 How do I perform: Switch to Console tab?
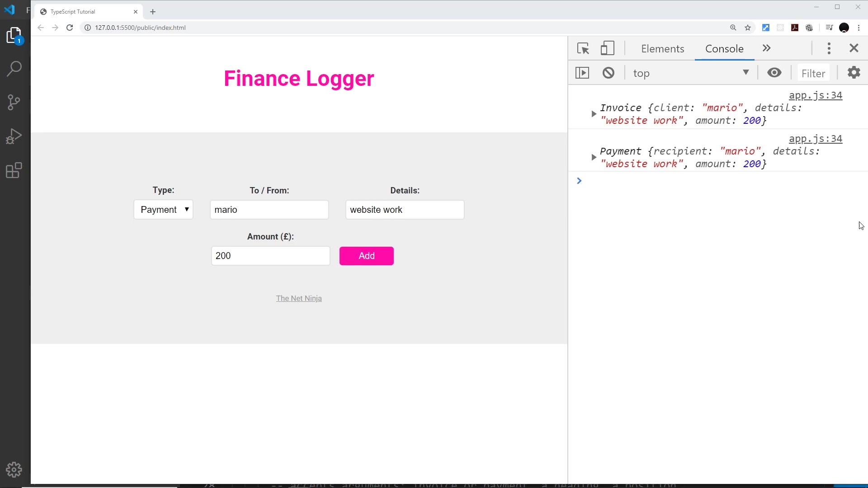tap(724, 49)
